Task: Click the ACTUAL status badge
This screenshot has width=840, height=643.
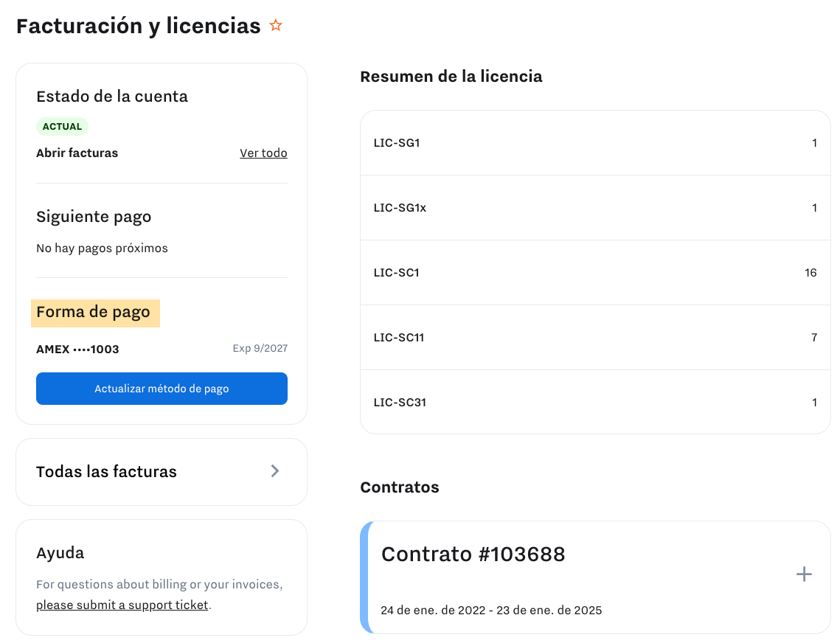Action: coord(62,126)
